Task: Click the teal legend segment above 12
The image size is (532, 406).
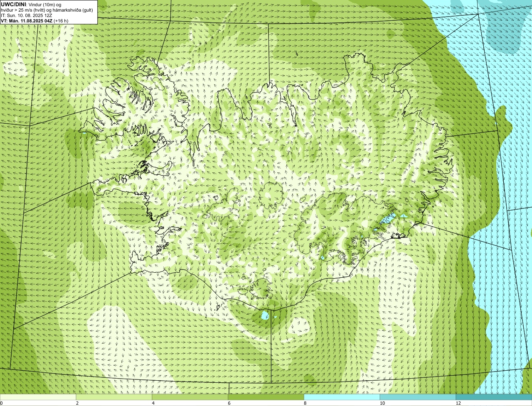Action: [494, 397]
